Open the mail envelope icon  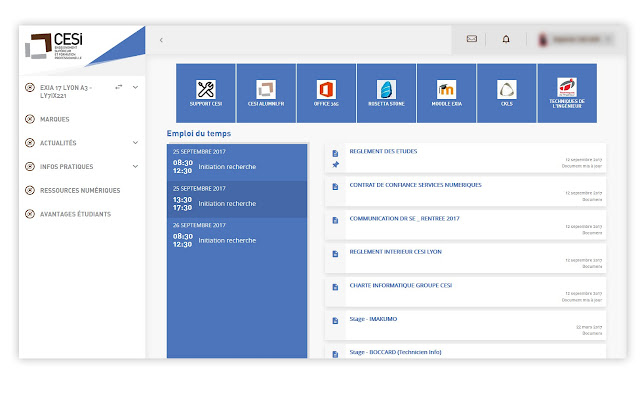472,39
